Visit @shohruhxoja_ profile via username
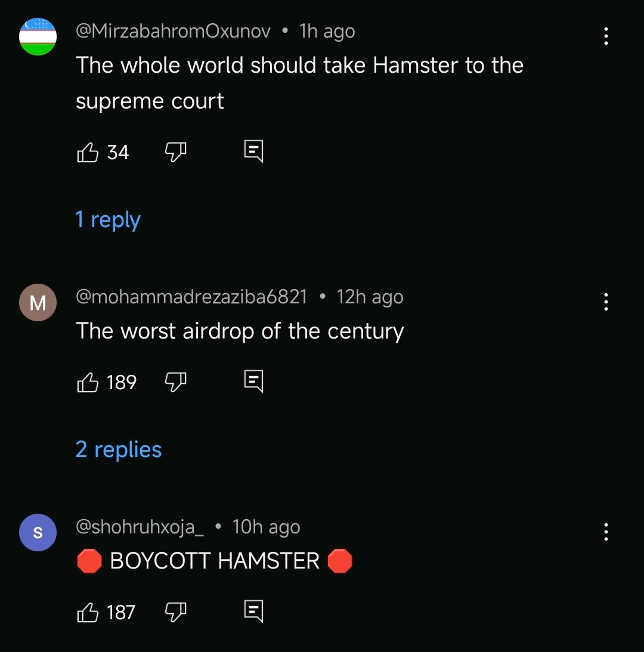The height and width of the screenshot is (652, 644). click(140, 527)
